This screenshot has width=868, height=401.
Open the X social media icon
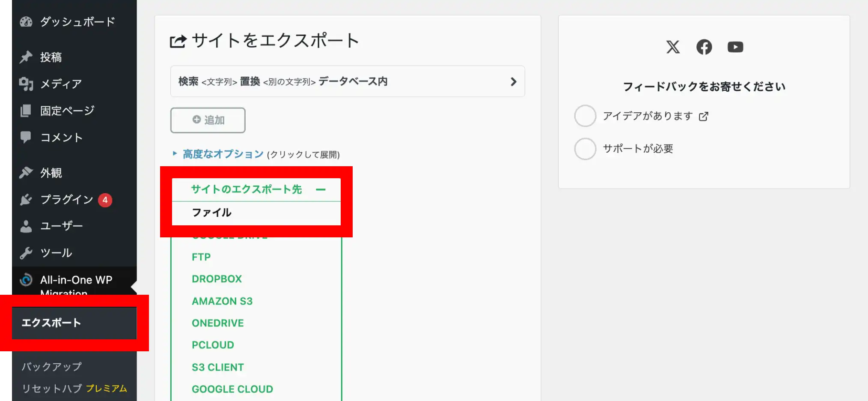point(673,47)
